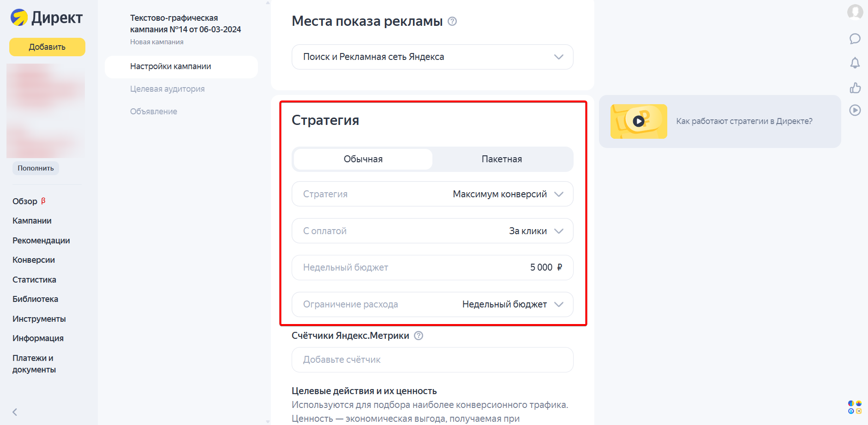This screenshot has height=425, width=868.
Task: Click the thumbs-up feedback icon
Action: 856,87
